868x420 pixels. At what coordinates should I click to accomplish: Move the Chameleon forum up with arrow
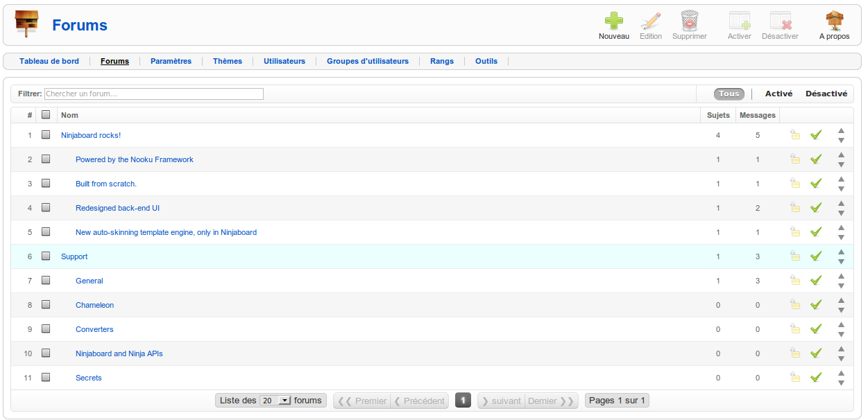pyautogui.click(x=841, y=300)
